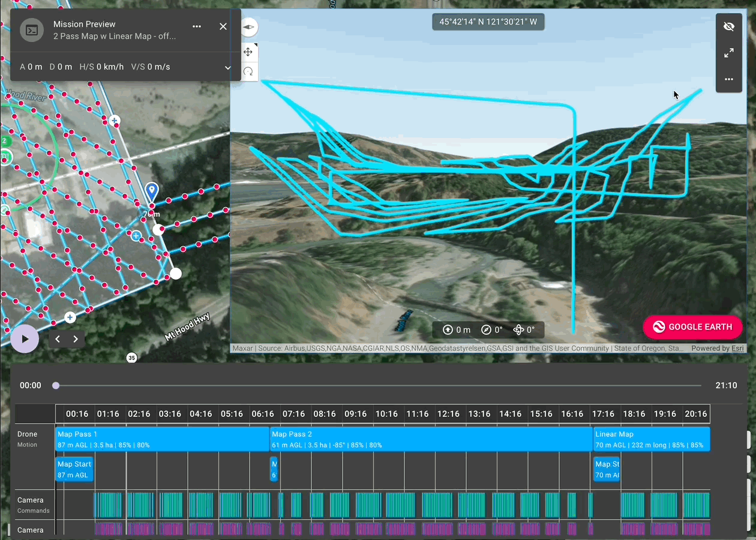
Task: Close the Mission Preview panel
Action: coord(223,27)
